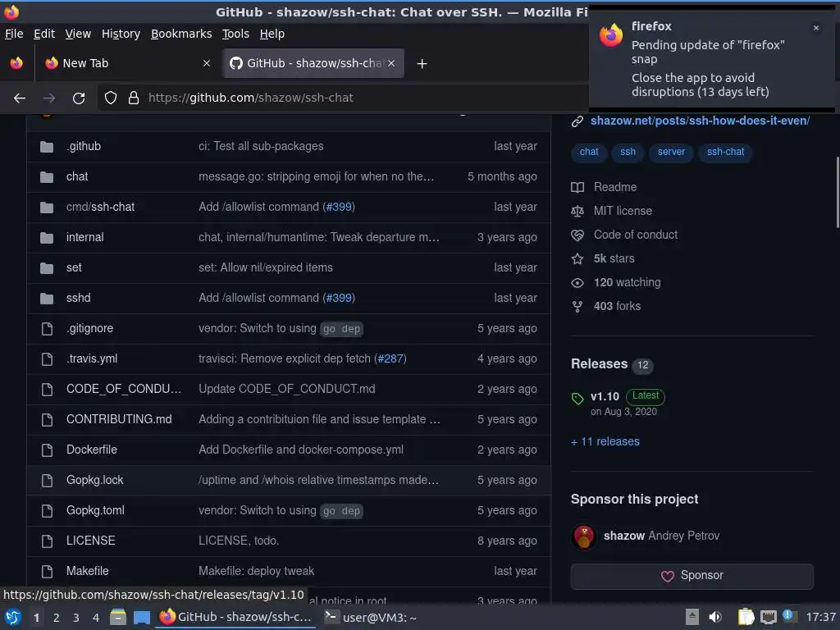Open the file manager taskbar icon
The height and width of the screenshot is (630, 840).
pos(118,618)
